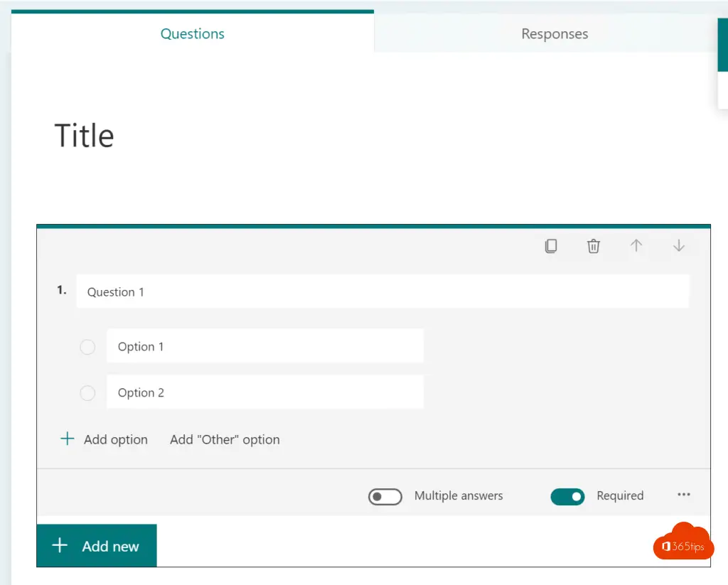The image size is (728, 585).
Task: Click the Option 2 text field
Action: 264,392
